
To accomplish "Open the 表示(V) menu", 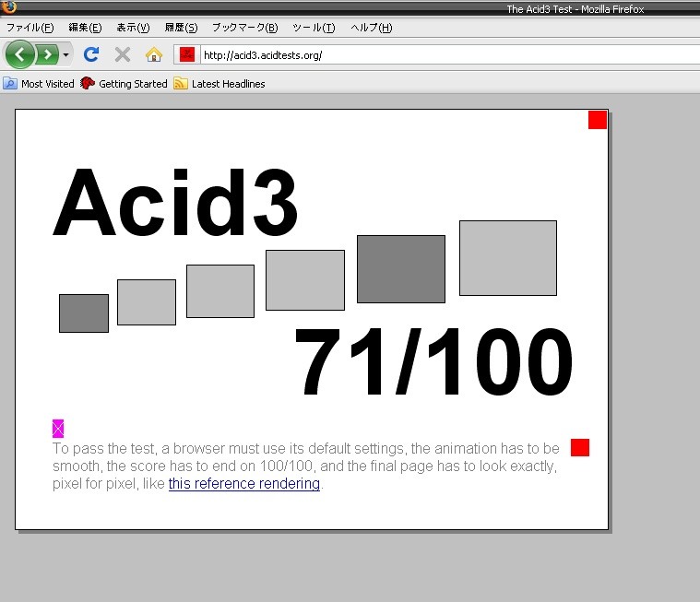I will pyautogui.click(x=133, y=28).
